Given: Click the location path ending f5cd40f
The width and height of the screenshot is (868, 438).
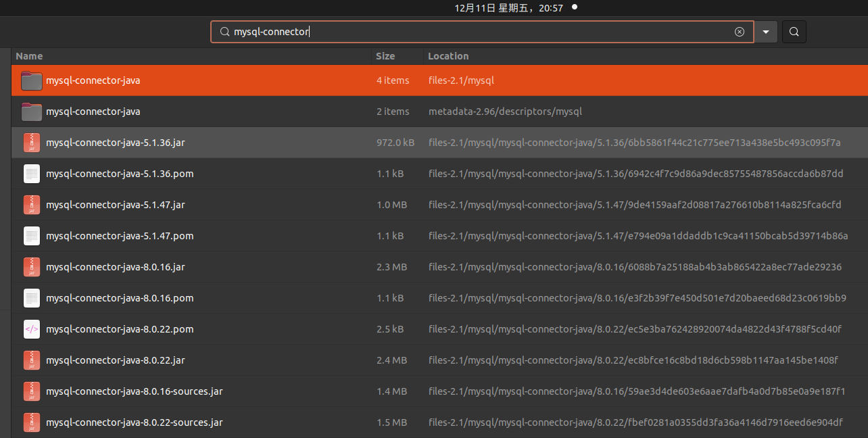Looking at the screenshot, I should click(635, 329).
